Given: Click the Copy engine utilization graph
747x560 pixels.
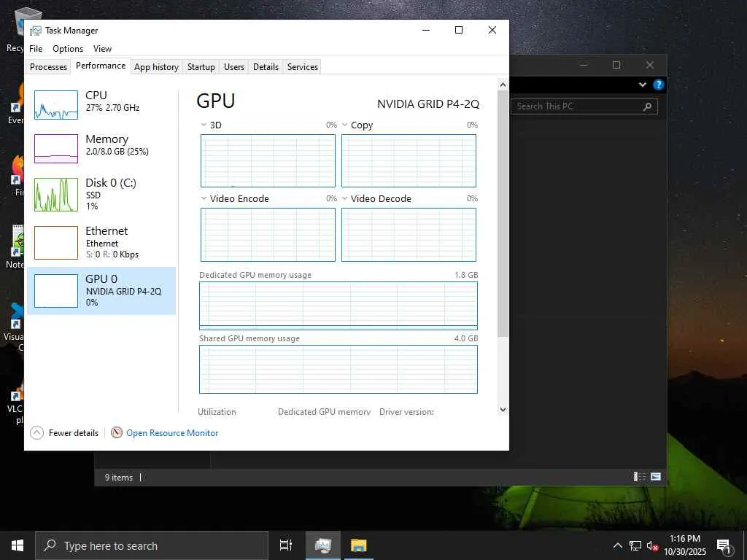Looking at the screenshot, I should point(409,161).
